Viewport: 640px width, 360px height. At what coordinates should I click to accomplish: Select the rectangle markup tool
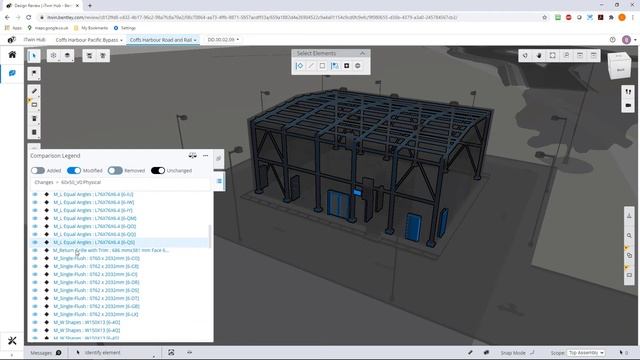[x=34, y=105]
